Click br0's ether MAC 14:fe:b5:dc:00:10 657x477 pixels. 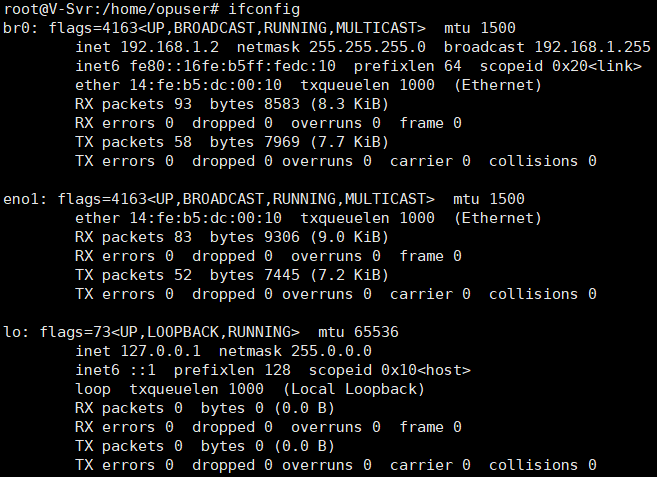click(x=205, y=85)
